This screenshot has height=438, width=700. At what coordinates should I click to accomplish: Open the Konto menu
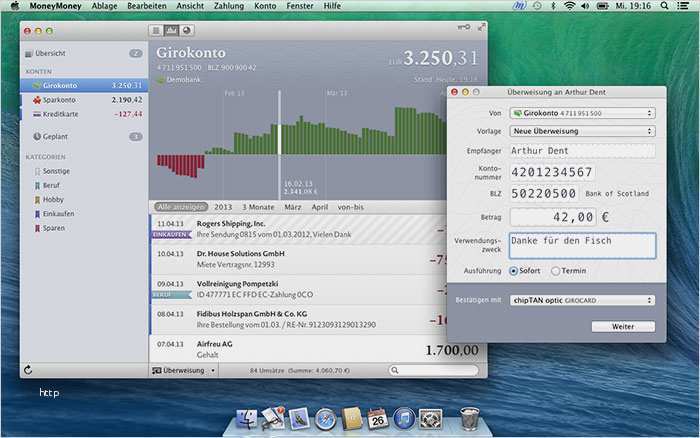click(x=265, y=6)
